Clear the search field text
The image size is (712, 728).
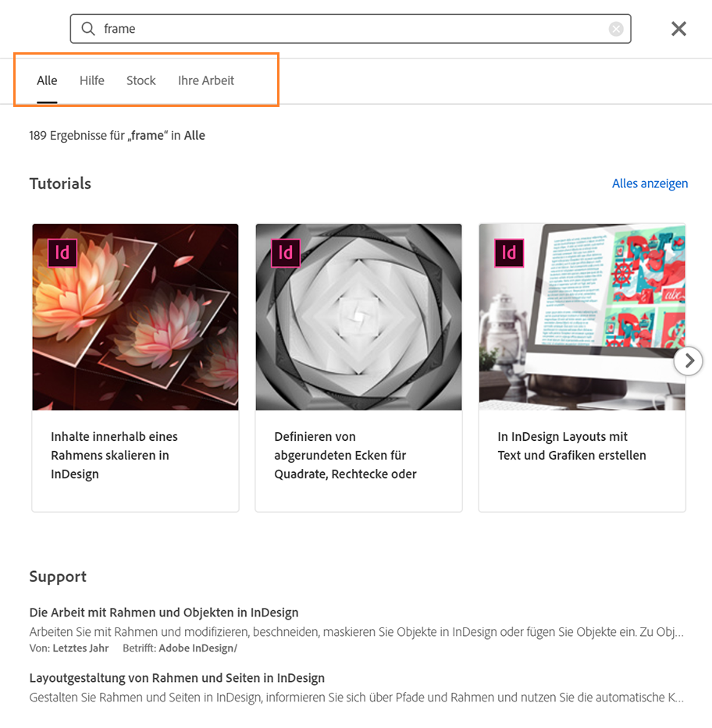(x=616, y=29)
